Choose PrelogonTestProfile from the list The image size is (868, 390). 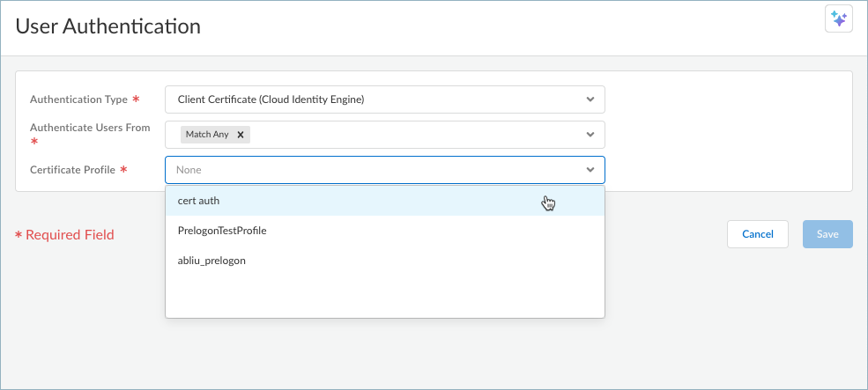222,231
